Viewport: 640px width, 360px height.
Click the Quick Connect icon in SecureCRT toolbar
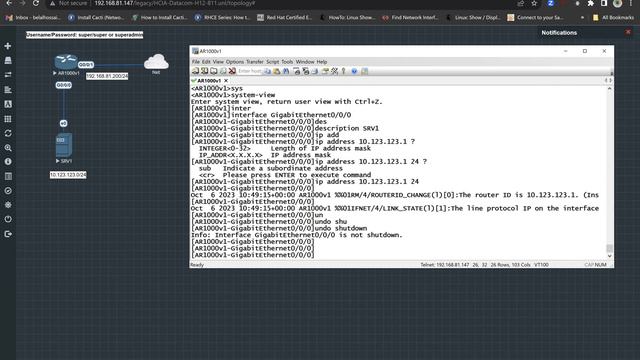(x=204, y=71)
